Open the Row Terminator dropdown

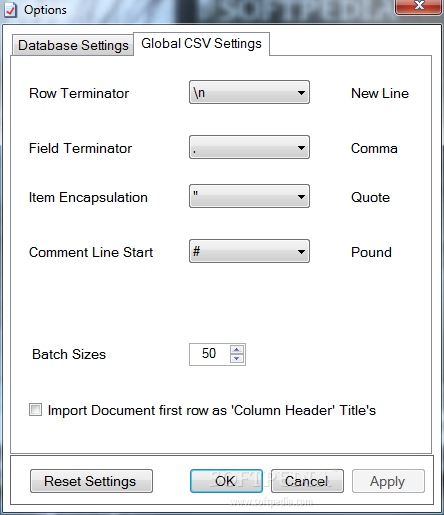(249, 92)
